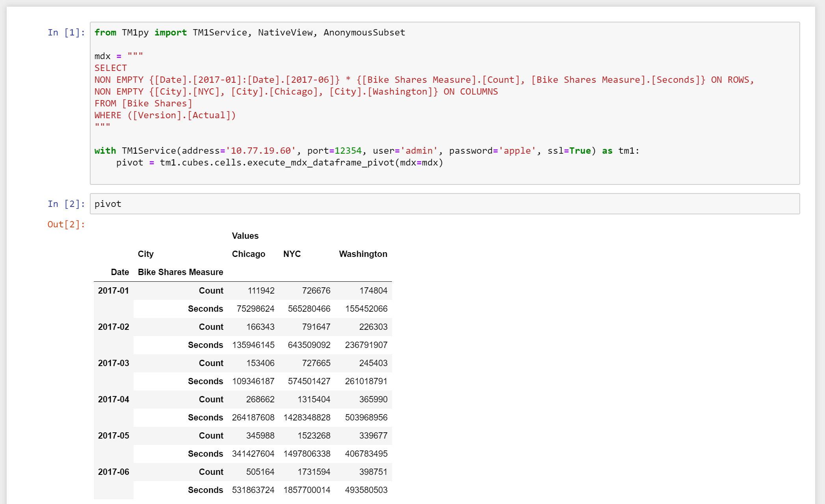825x504 pixels.
Task: Click Washington seconds value 503968956
Action: pos(366,417)
